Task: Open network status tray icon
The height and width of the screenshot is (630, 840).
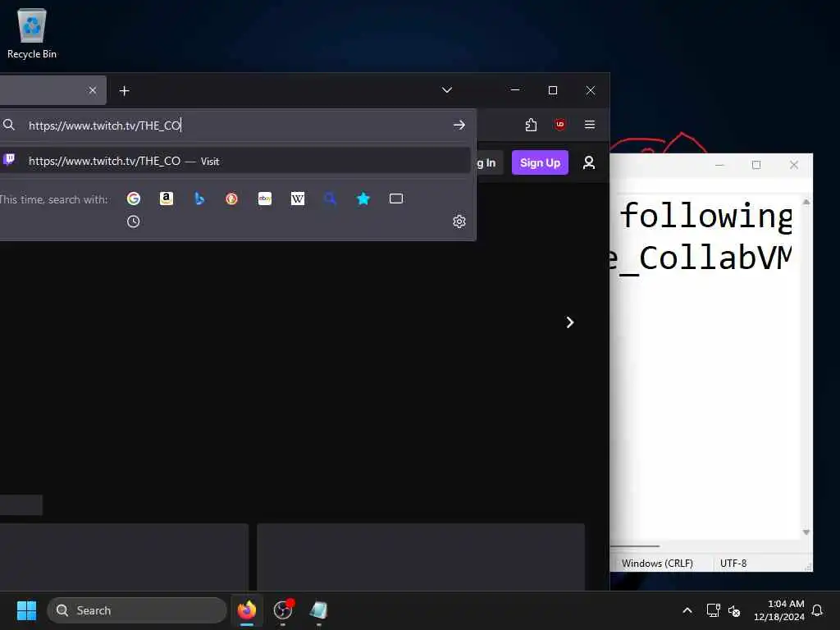Action: tap(713, 610)
